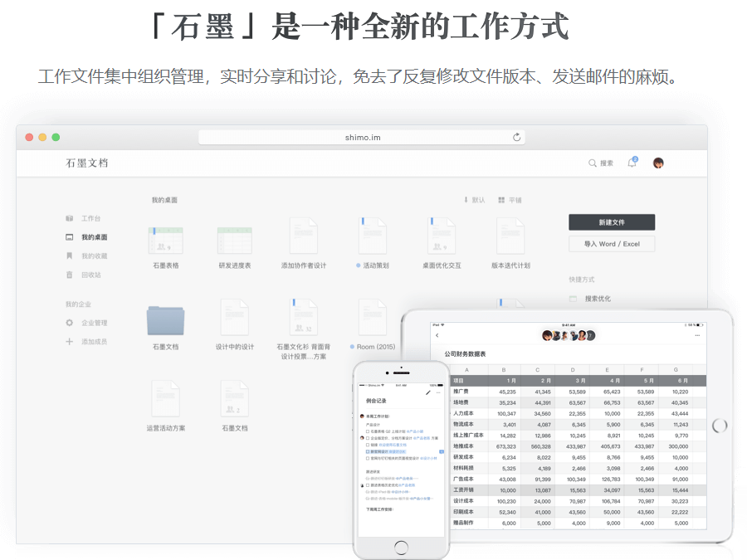Viewport: 747px width, 560px height.
Task: Select the 工资开销 row in the iPad table
Action: tap(579, 490)
